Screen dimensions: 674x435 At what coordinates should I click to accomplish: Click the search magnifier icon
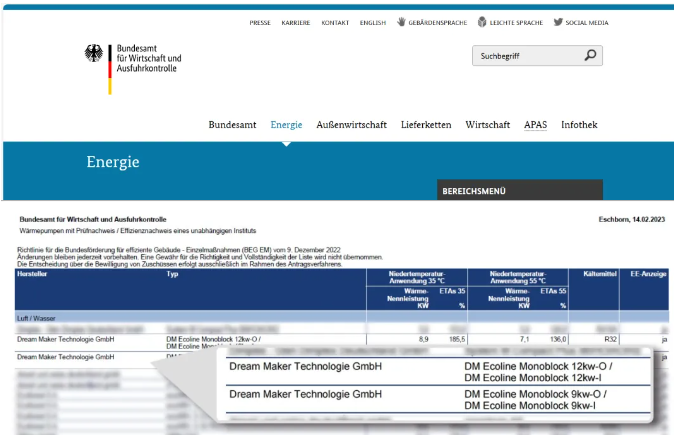(x=590, y=56)
